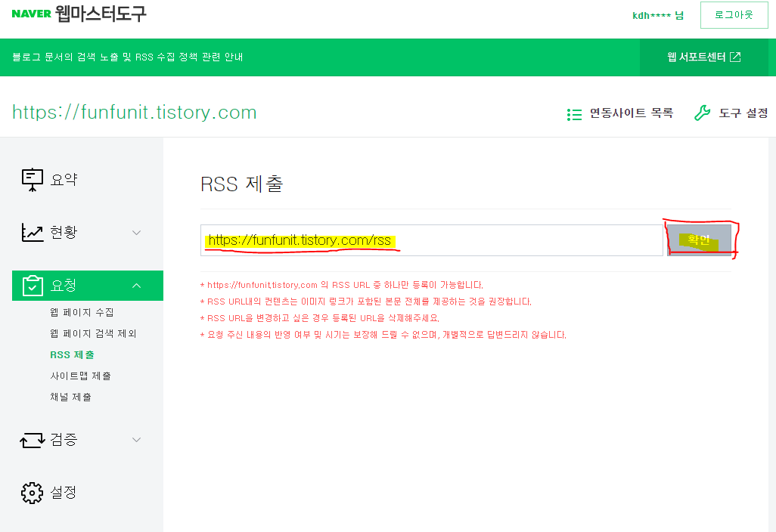Image resolution: width=776 pixels, height=532 pixels.
Task: Open the 웹마스터도구 home title
Action: coord(101,14)
